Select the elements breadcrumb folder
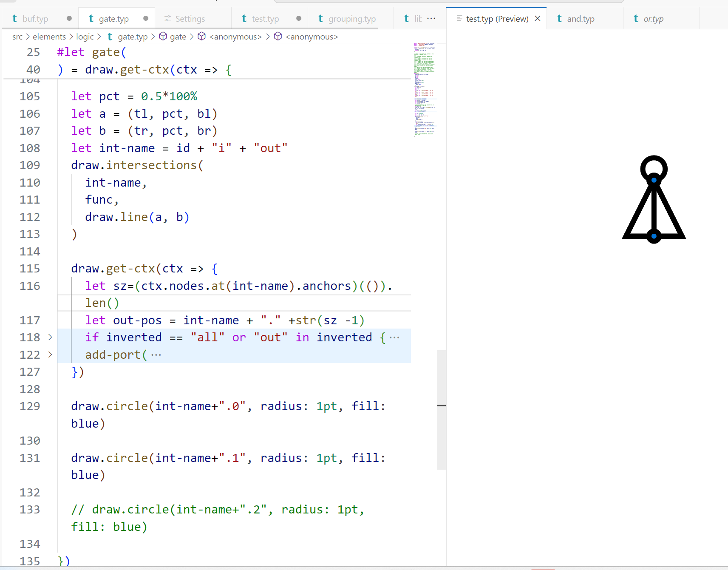 click(x=49, y=37)
